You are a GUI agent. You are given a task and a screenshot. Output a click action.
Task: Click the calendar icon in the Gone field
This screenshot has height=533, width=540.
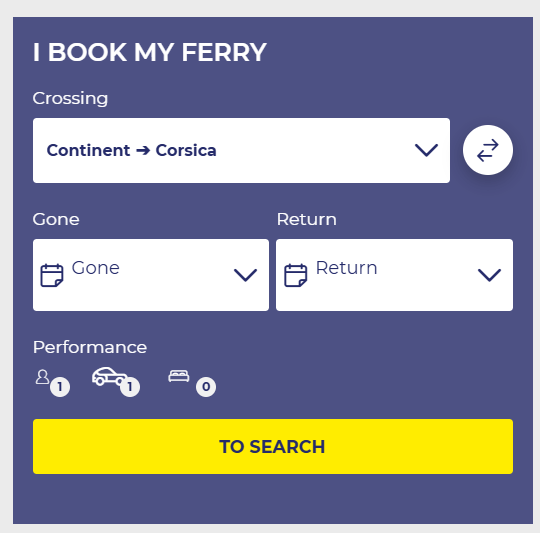tap(52, 275)
